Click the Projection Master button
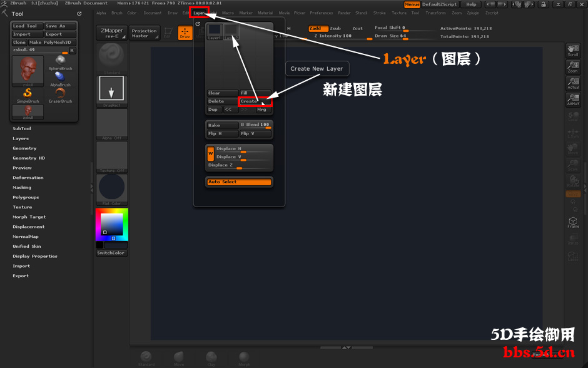The width and height of the screenshot is (588, 368). pos(144,33)
